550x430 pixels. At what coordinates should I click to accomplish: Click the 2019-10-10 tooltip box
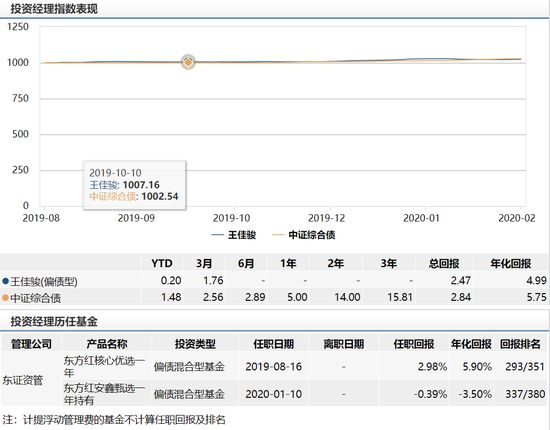(x=134, y=185)
